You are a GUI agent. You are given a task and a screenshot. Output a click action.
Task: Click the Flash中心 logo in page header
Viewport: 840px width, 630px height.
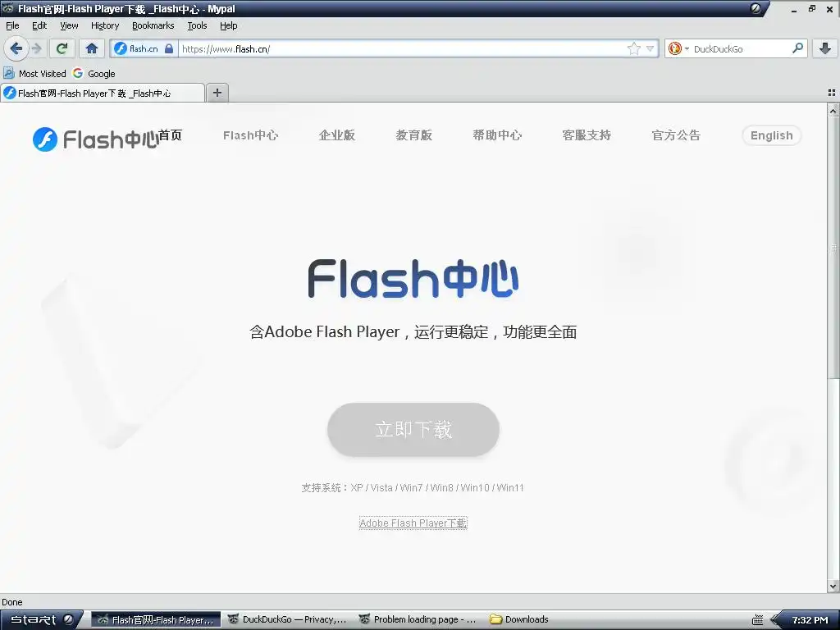click(95, 139)
